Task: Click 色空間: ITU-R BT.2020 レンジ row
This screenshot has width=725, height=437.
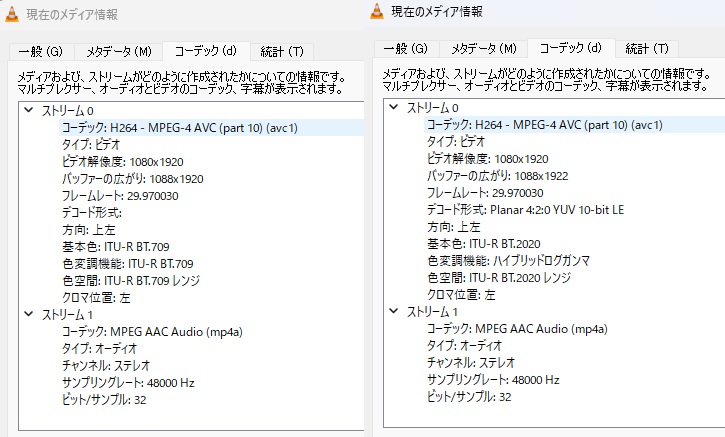Action: [499, 278]
